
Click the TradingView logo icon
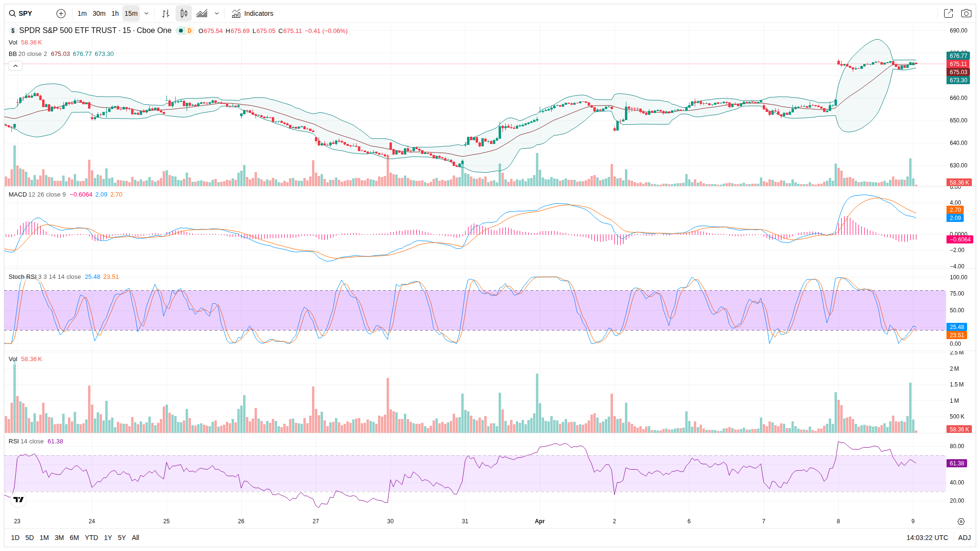(18, 499)
